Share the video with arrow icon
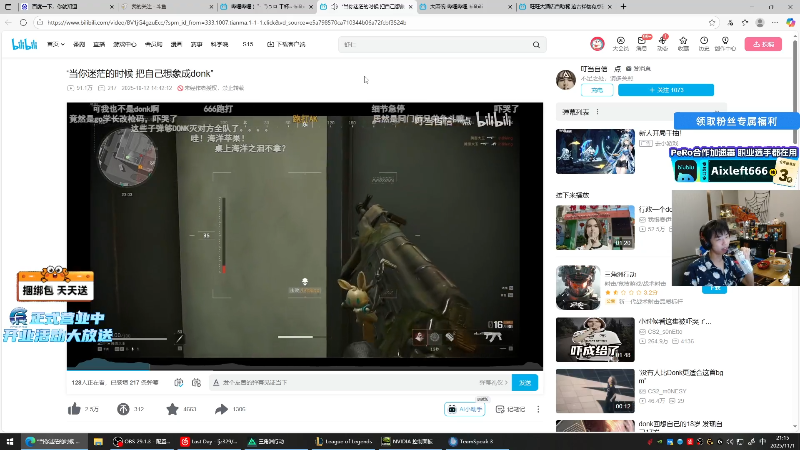The width and height of the screenshot is (800, 450). (x=221, y=409)
